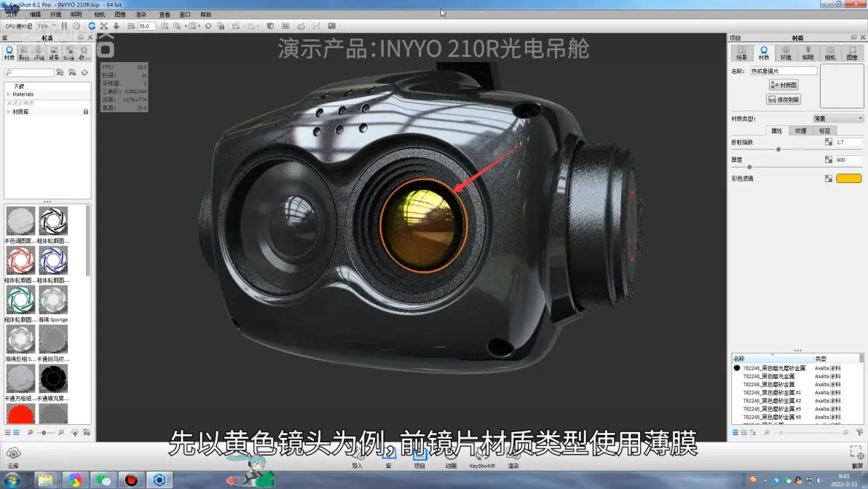
Task: Click texture icon beside refraction index
Action: point(829,142)
